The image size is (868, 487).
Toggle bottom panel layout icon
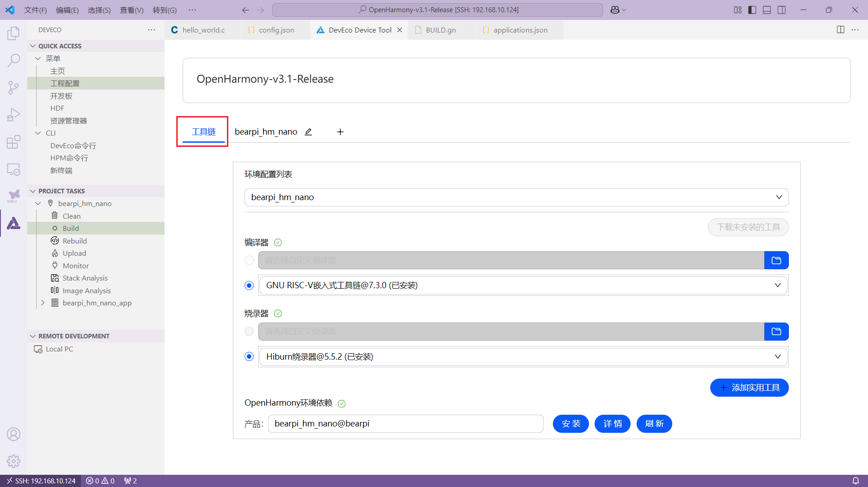(x=767, y=10)
